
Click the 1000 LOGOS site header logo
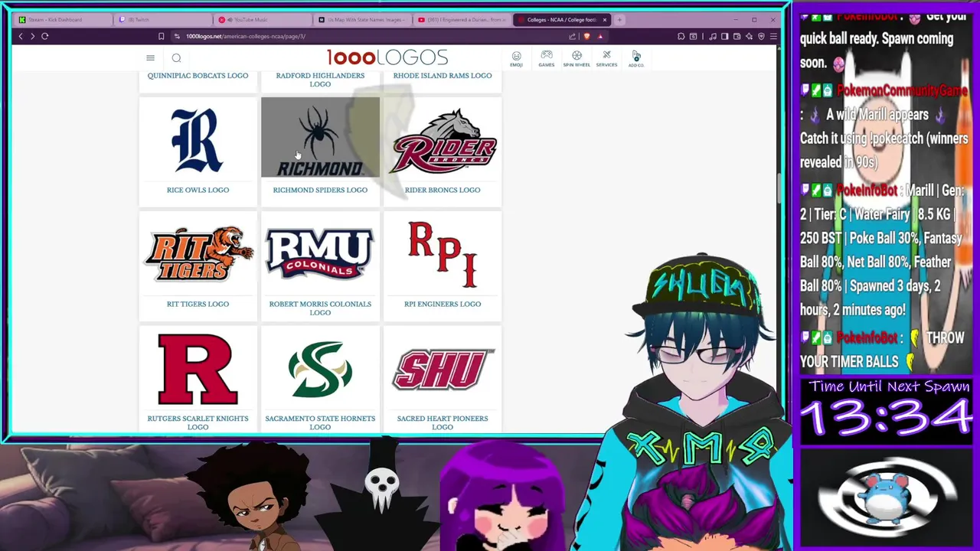[x=387, y=58]
